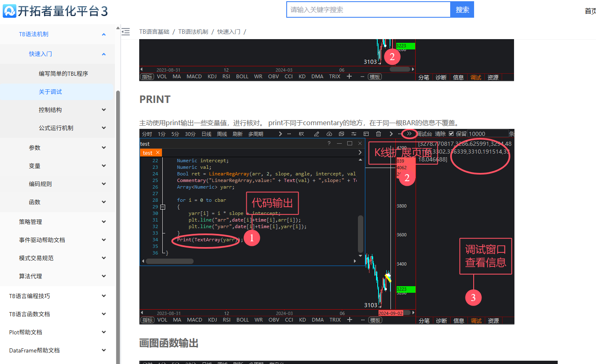Select 关于调试 in the sidebar menu
Viewport: 596px width, 364px height.
pyautogui.click(x=50, y=92)
